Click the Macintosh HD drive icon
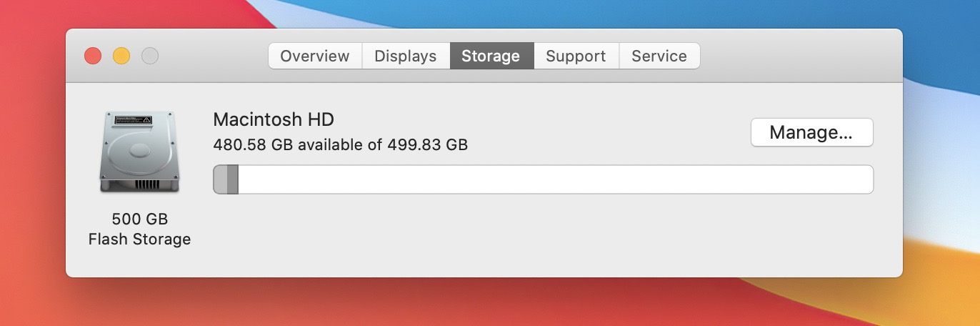 pyautogui.click(x=139, y=152)
